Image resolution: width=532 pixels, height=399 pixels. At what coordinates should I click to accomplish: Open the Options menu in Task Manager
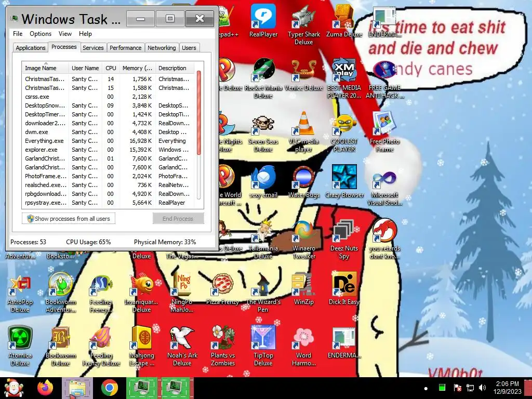(41, 34)
